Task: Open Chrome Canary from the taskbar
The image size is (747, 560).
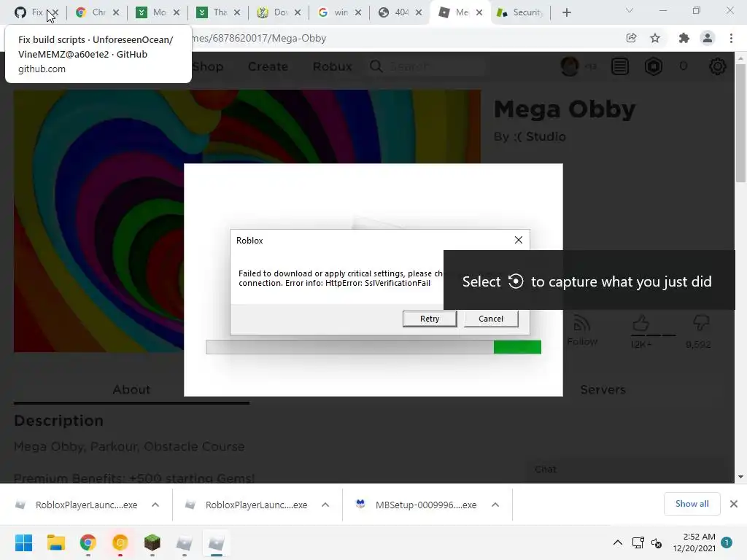Action: click(x=120, y=542)
